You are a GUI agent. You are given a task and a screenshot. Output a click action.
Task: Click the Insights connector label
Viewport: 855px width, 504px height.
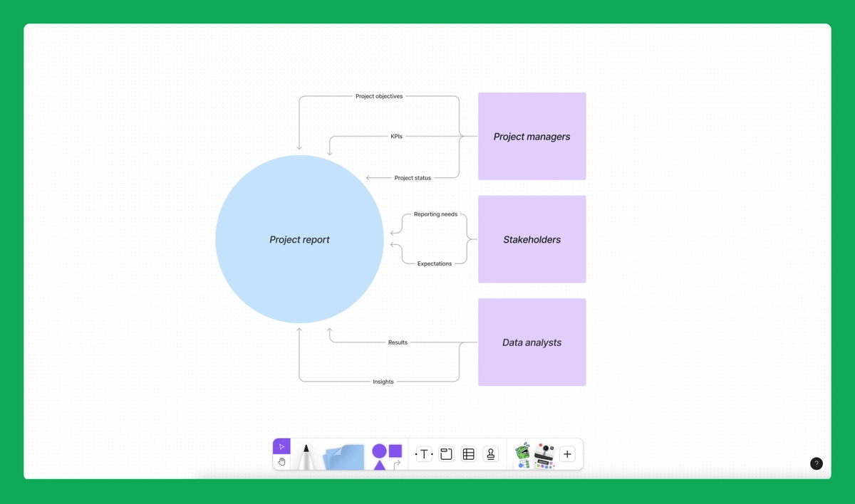point(383,382)
